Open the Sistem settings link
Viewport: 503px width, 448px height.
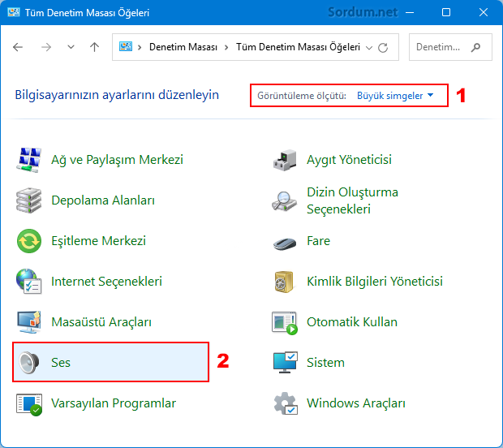click(325, 362)
